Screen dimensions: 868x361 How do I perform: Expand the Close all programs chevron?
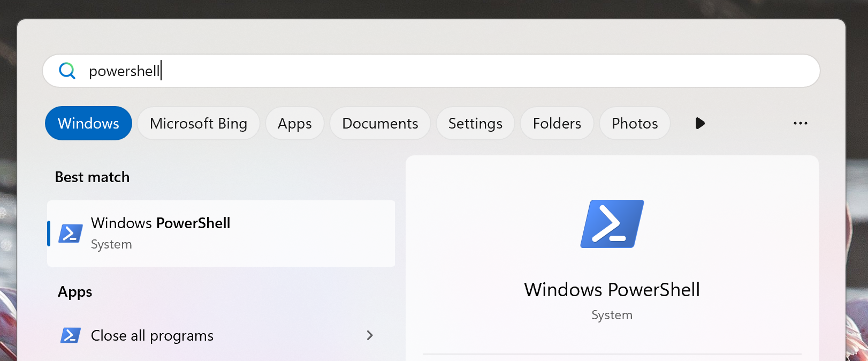coord(369,335)
